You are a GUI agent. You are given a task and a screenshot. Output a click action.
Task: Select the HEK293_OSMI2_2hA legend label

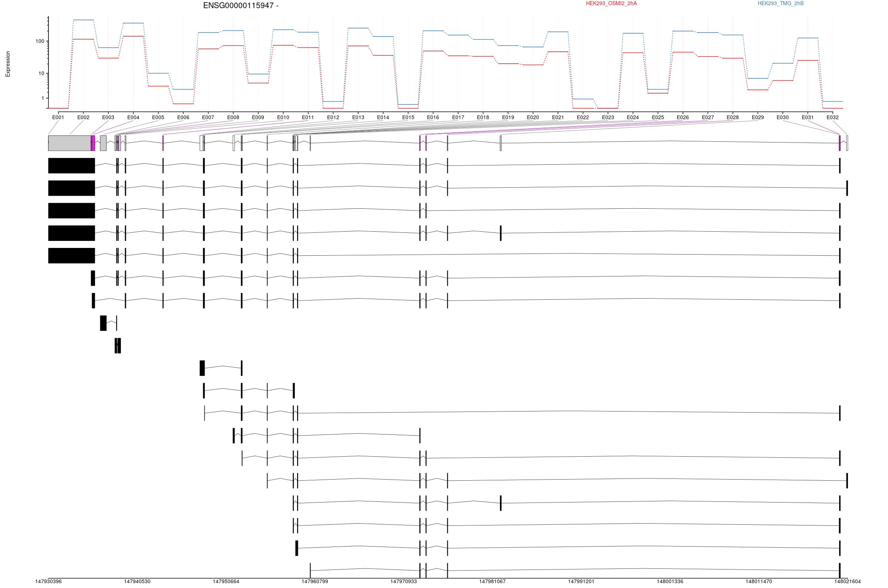click(x=611, y=3)
